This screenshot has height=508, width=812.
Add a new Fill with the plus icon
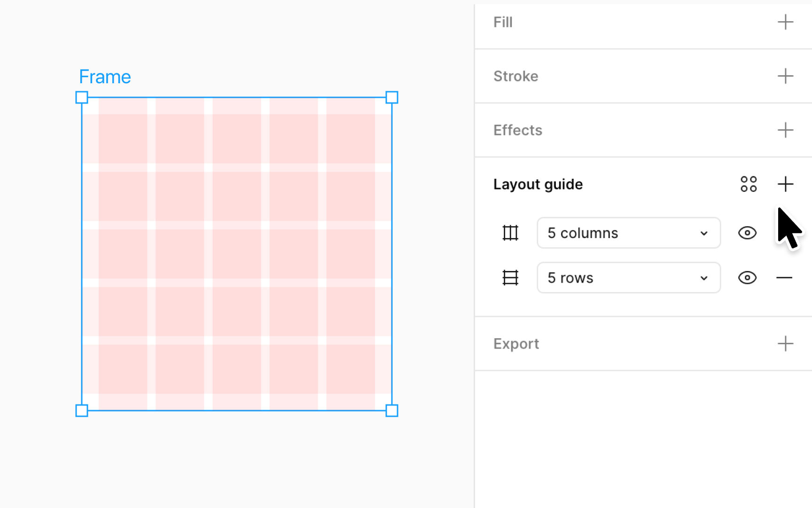coord(785,22)
